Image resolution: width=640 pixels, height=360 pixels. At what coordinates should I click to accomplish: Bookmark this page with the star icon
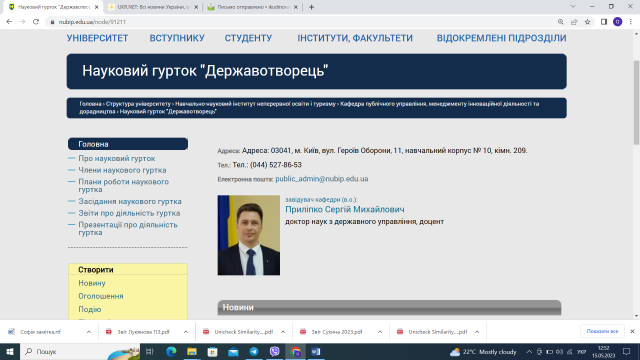pyautogui.click(x=587, y=22)
